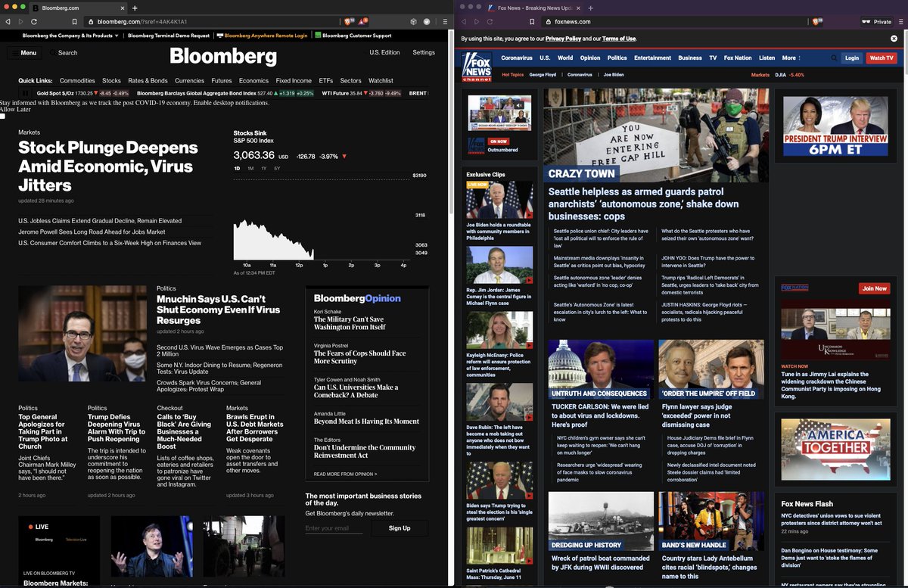Open a new tab in Fox News window
The height and width of the screenshot is (588, 908).
[x=589, y=8]
